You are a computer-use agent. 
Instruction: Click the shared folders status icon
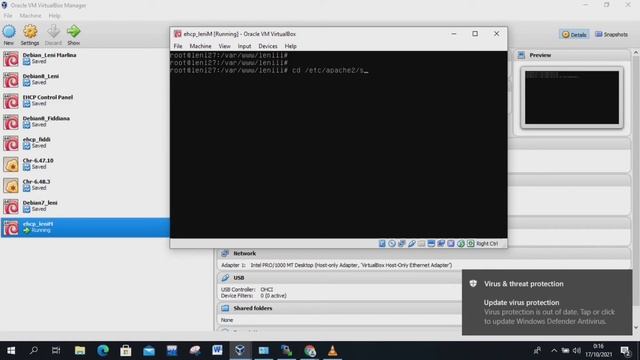(421, 244)
